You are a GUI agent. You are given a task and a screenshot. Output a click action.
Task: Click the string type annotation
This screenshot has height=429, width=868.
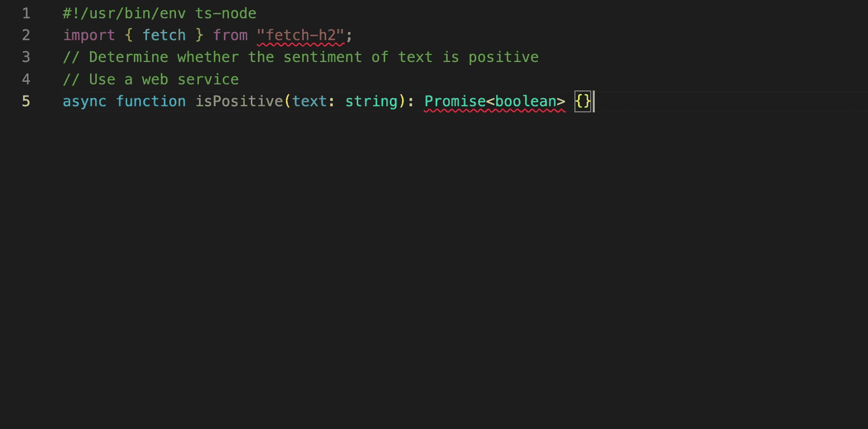(371, 101)
